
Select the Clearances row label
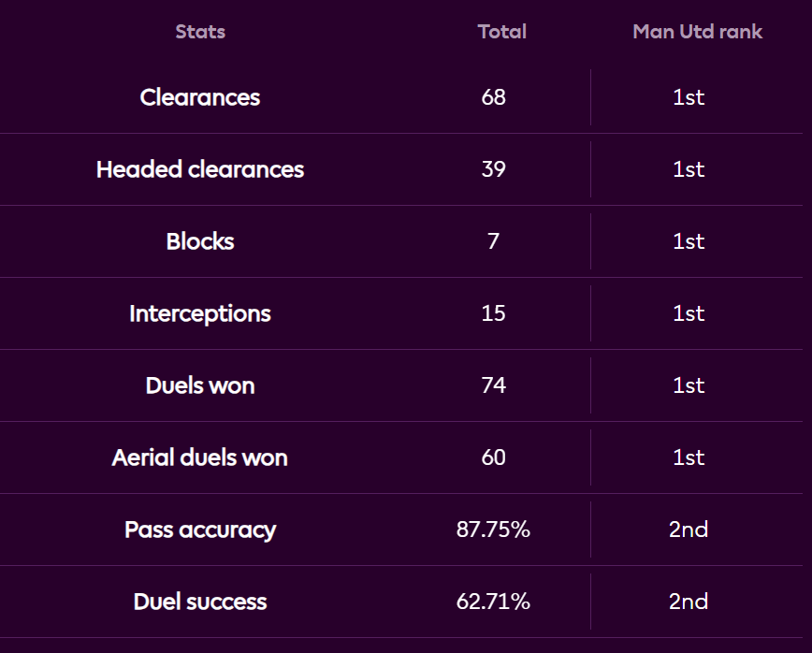pos(200,97)
